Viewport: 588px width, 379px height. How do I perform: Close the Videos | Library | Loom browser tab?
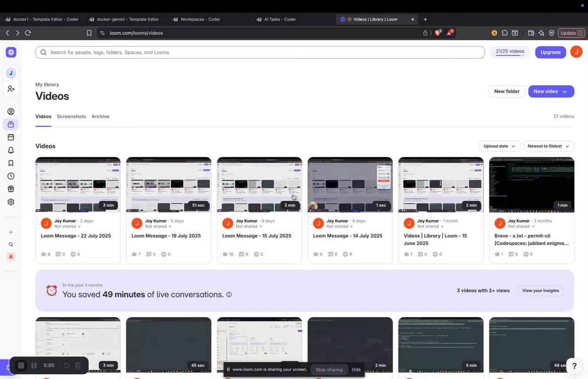[413, 19]
